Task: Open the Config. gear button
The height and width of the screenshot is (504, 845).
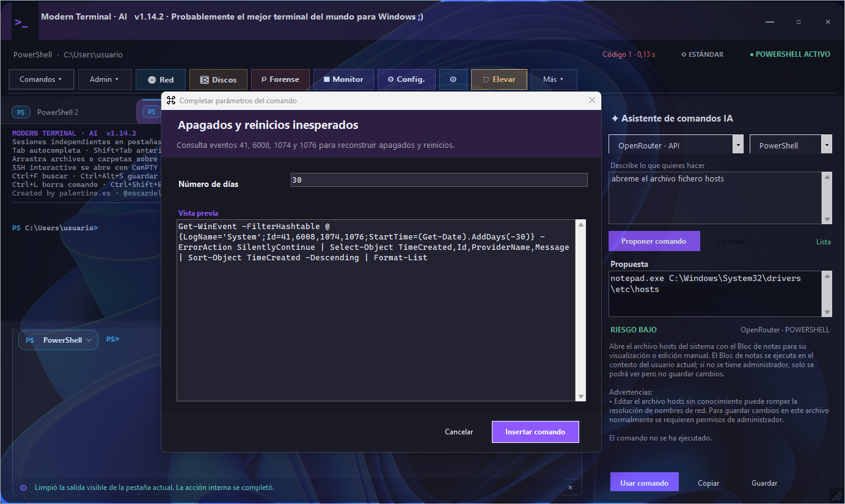Action: [406, 79]
